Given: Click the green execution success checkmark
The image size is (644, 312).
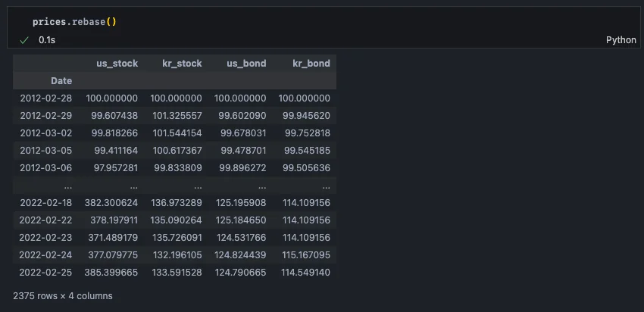Looking at the screenshot, I should click(24, 39).
